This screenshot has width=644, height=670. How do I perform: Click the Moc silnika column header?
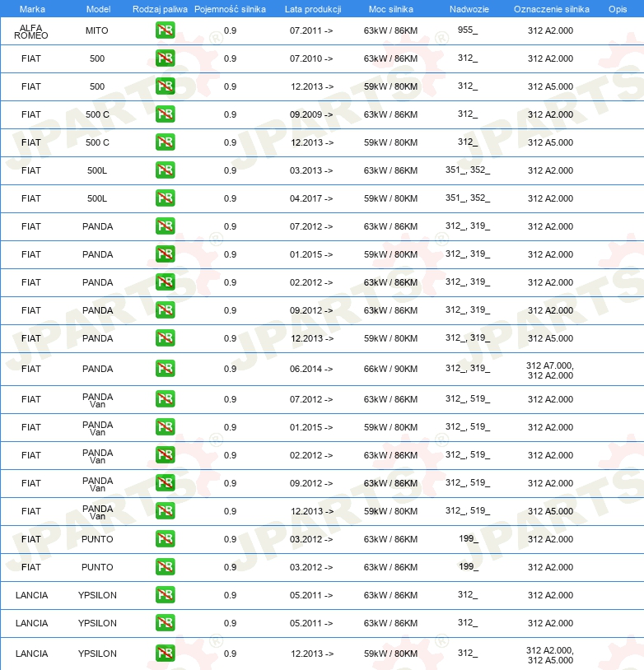(x=391, y=9)
